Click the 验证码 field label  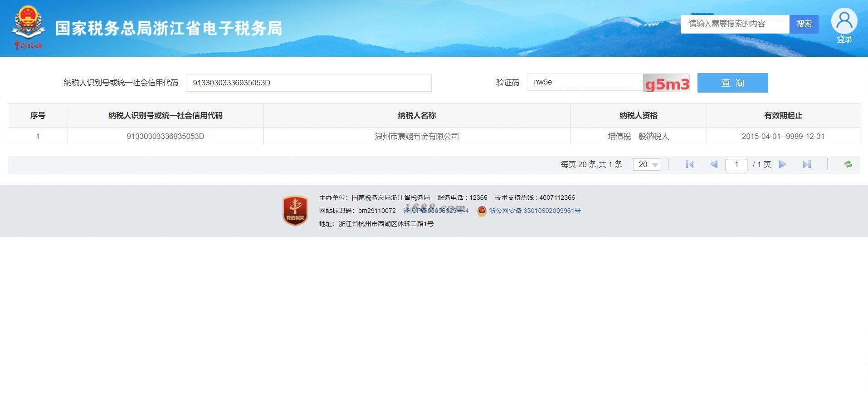click(x=507, y=83)
